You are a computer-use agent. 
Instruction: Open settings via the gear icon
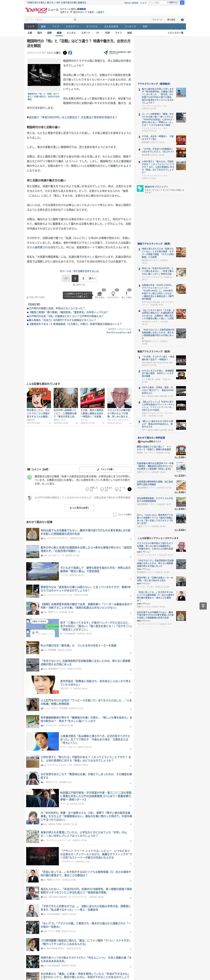[182, 20]
